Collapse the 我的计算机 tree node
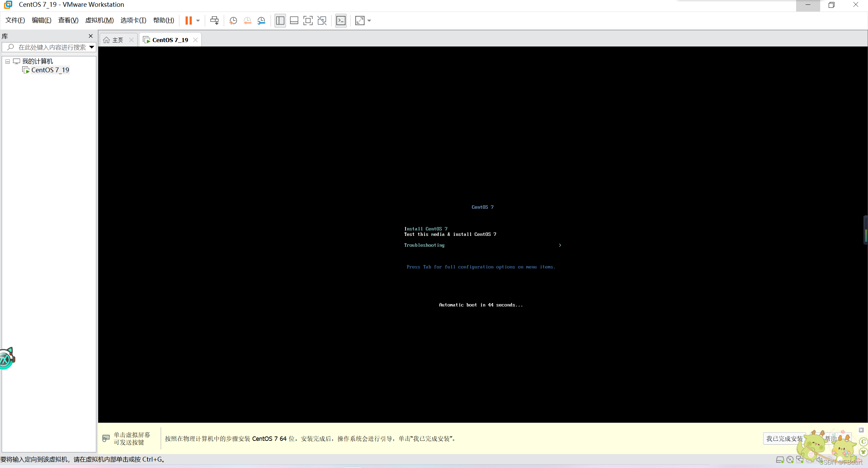868x468 pixels. tap(7, 61)
